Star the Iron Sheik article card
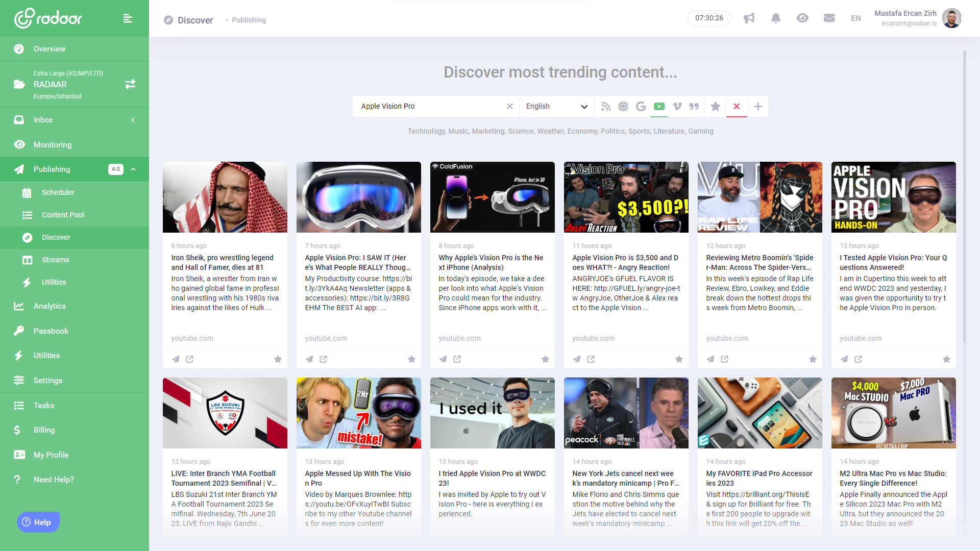This screenshot has width=980, height=551. 278,359
